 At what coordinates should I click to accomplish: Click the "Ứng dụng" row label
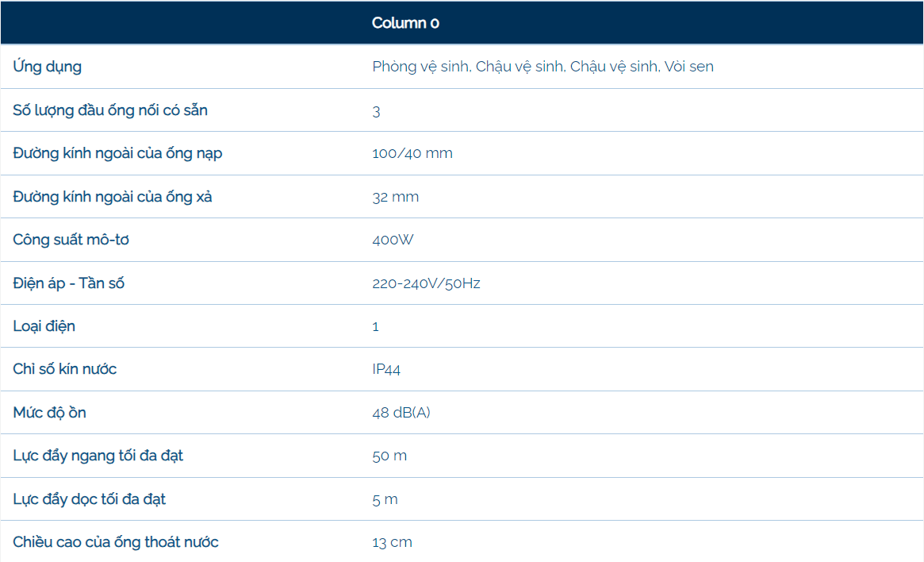[x=47, y=67]
